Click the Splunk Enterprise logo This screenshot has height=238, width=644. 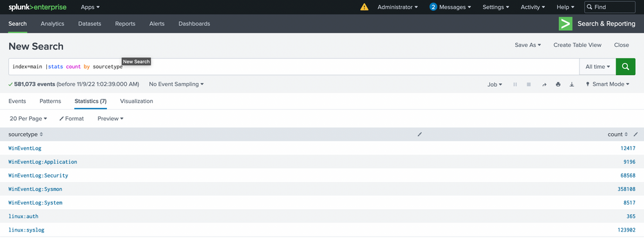[37, 7]
